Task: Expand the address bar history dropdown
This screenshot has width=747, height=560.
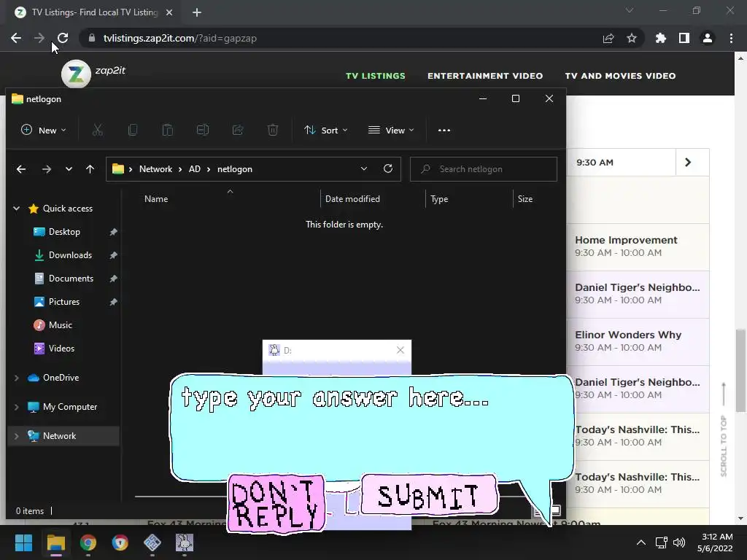Action: click(364, 168)
